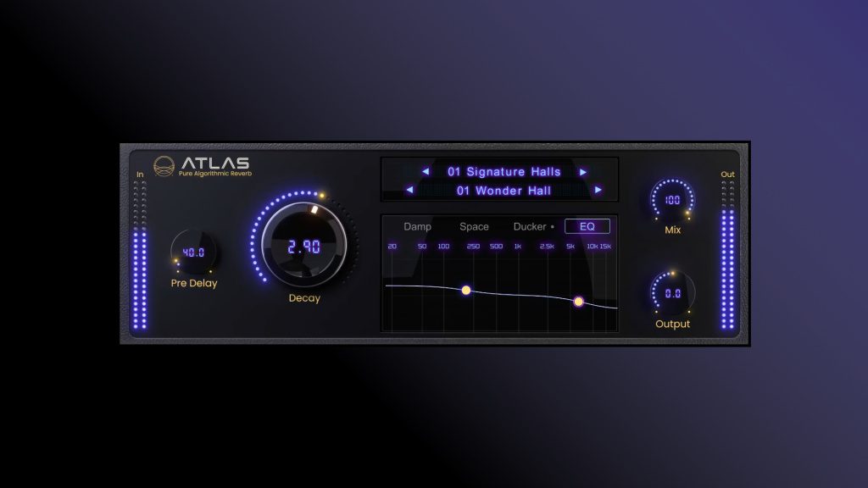This screenshot has width=868, height=488.
Task: Click the Pure Algorithmic Reverb subtitle
Action: point(215,174)
